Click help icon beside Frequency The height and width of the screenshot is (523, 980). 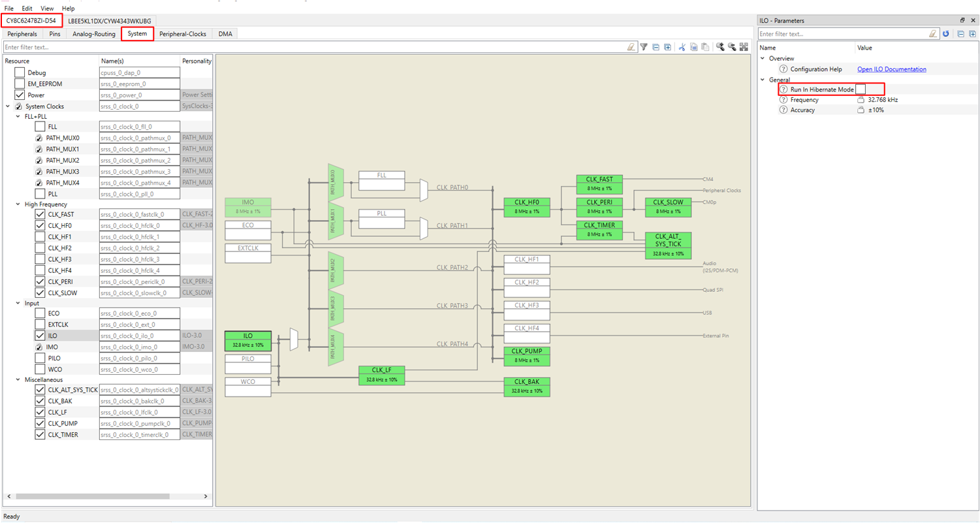[x=783, y=100]
